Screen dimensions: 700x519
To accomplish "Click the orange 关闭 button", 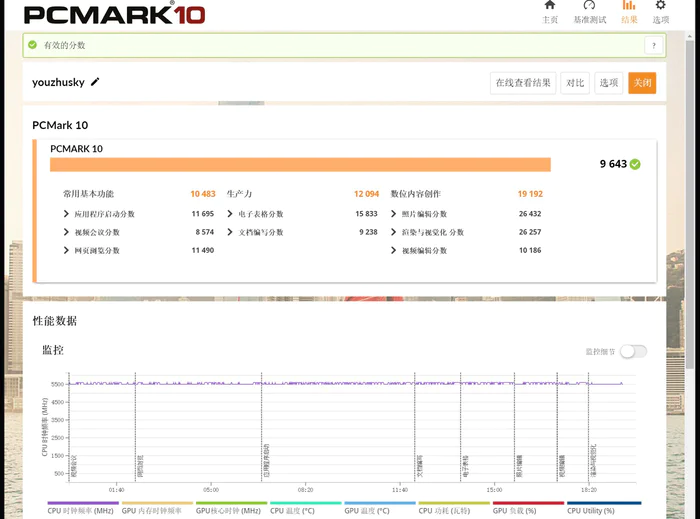I will pyautogui.click(x=642, y=83).
